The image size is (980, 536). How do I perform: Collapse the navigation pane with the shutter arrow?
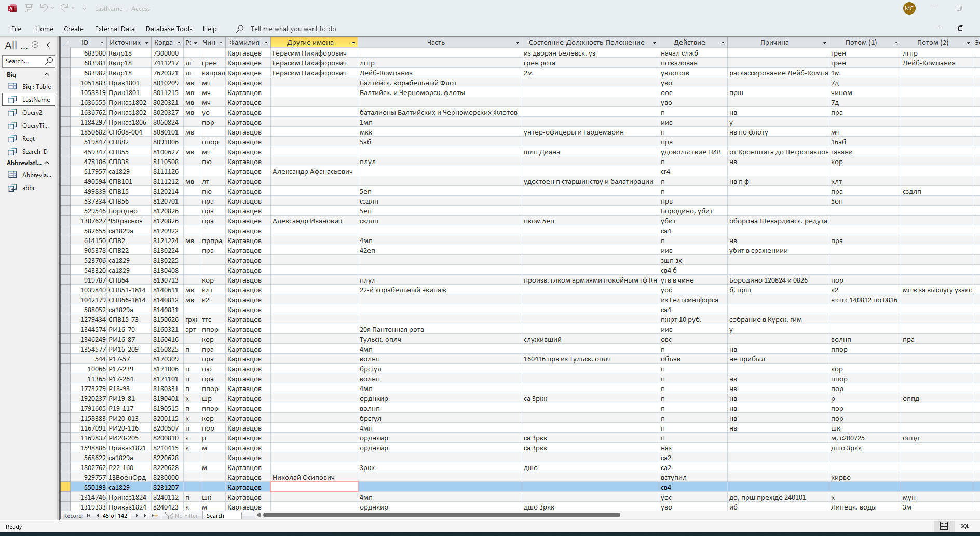[x=48, y=45]
